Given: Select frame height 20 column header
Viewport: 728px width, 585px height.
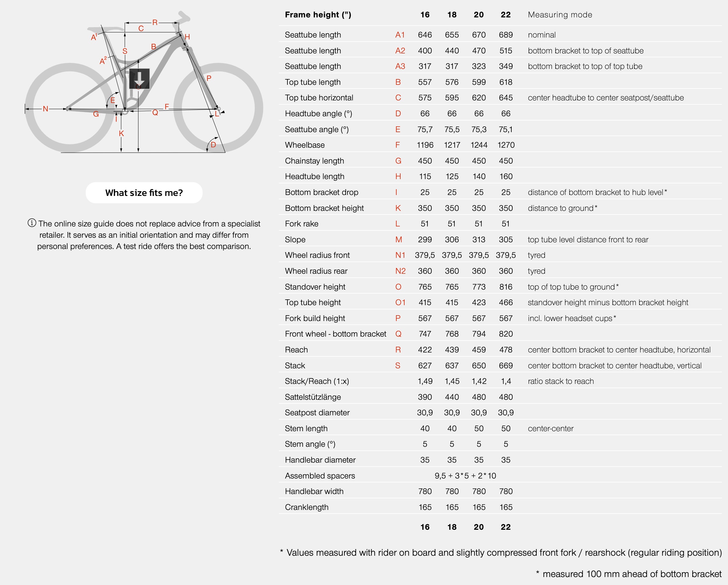Looking at the screenshot, I should pos(479,15).
